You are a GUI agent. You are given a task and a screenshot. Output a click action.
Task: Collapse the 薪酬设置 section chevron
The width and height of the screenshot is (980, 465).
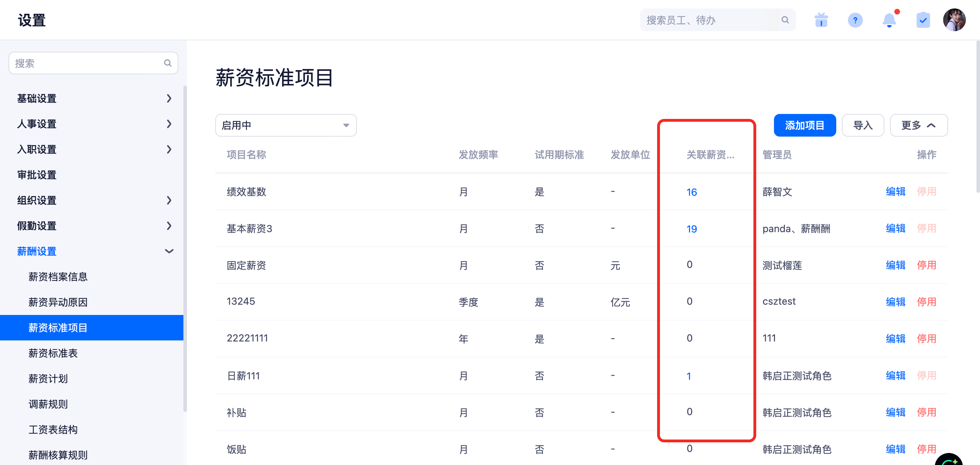(x=169, y=251)
